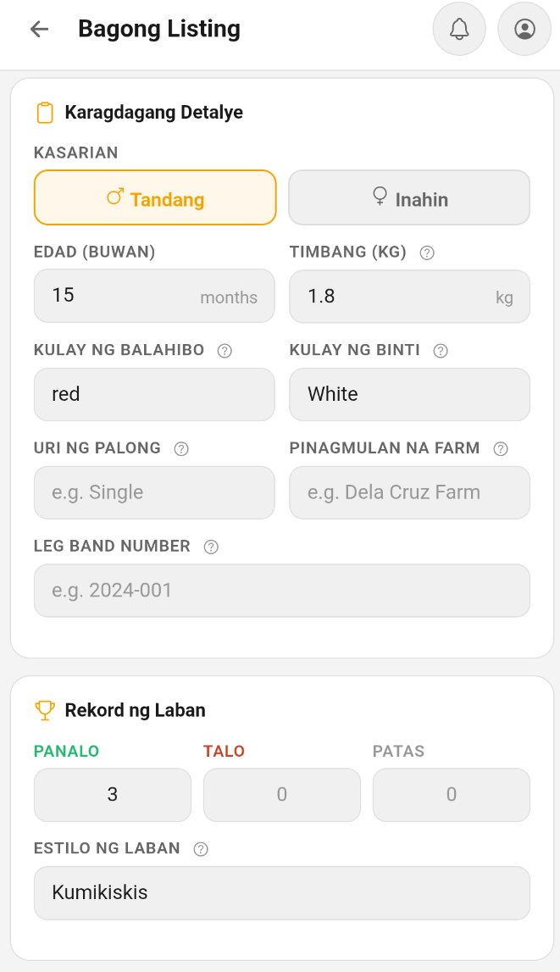Navigate back with the arrow icon
Viewport: 560px width, 972px height.
coord(40,29)
